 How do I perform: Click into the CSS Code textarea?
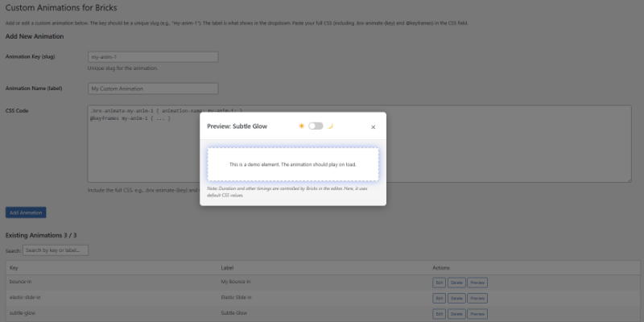[359, 144]
